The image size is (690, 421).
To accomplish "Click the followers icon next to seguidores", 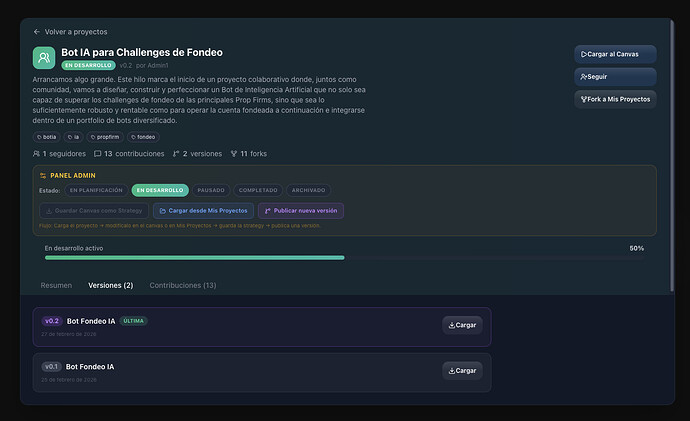I will pos(37,154).
